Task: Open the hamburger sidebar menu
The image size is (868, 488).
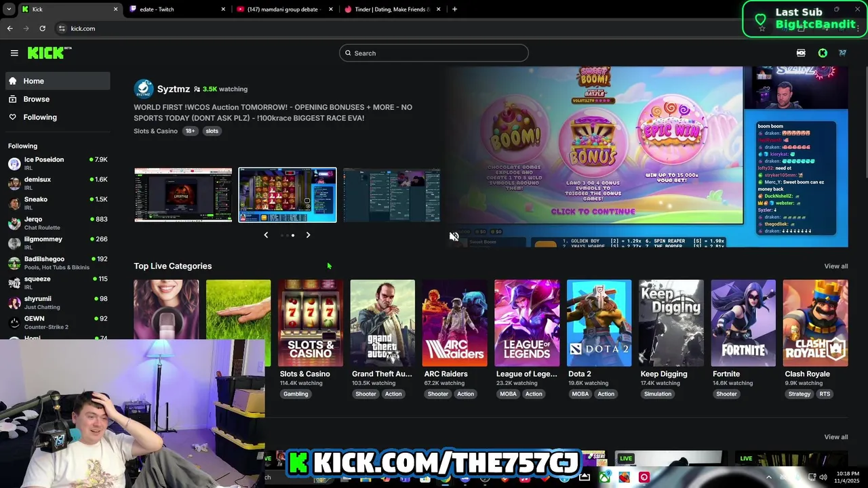Action: (x=14, y=53)
